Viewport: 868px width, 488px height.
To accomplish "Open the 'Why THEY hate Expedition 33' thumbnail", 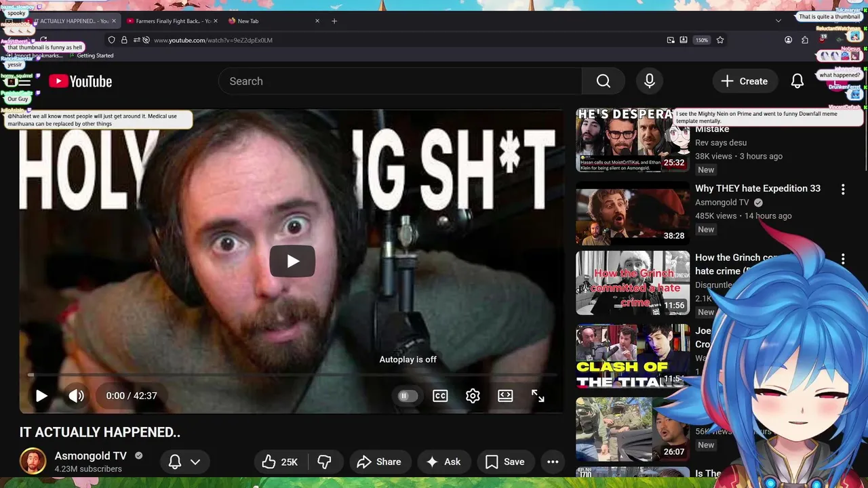I will click(633, 213).
